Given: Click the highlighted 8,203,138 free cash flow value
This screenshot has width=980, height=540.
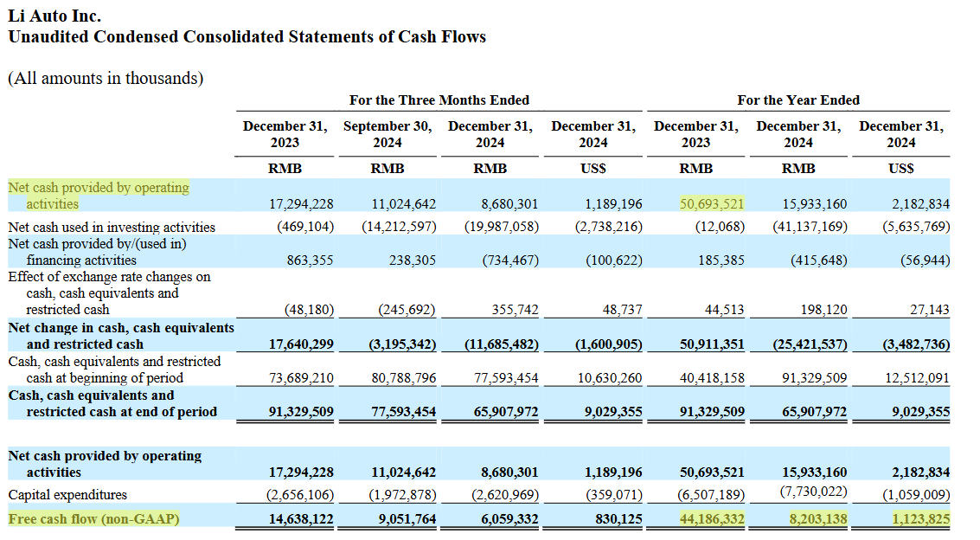Looking at the screenshot, I should tap(818, 518).
